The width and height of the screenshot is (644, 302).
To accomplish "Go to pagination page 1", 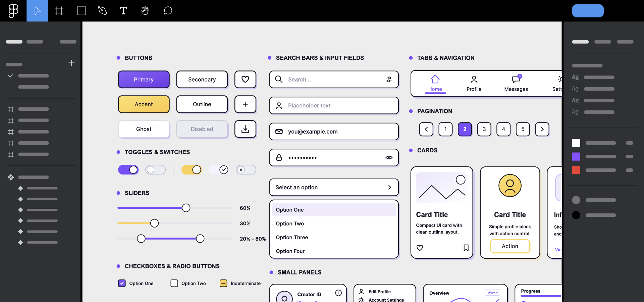I will (x=445, y=129).
